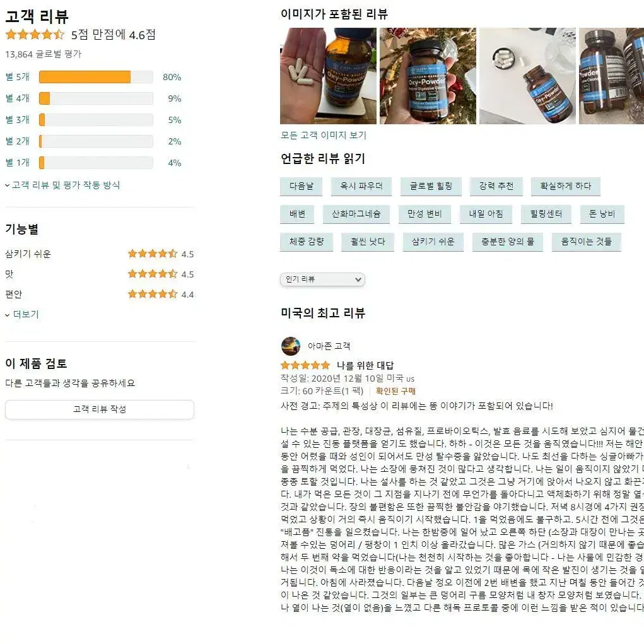Viewport: 644px width, 644px height.
Task: Select the 다음날 review keyword tag
Action: pyautogui.click(x=301, y=186)
